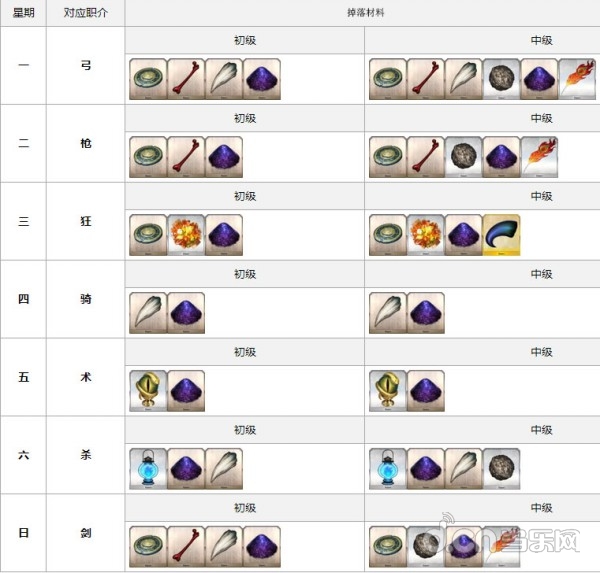Select the 狂 class cell
This screenshot has height=573, width=600.
(85, 221)
